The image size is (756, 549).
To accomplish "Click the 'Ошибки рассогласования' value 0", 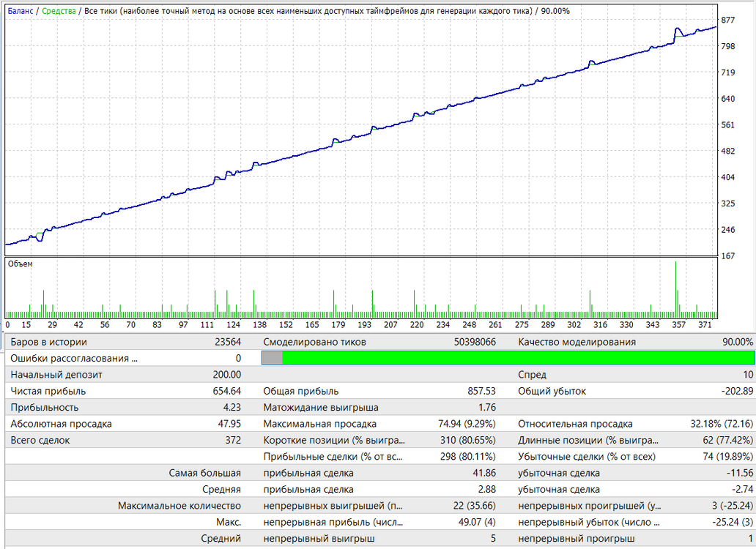I will [238, 358].
